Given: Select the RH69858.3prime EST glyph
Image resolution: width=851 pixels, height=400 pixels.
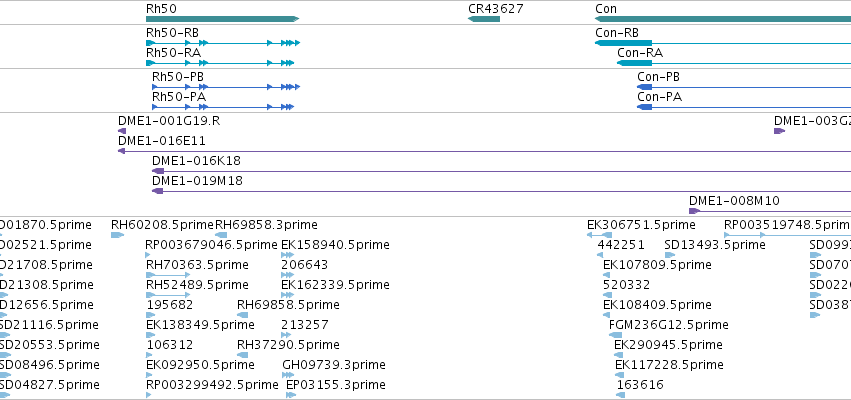Looking at the screenshot, I should click(x=221, y=235).
